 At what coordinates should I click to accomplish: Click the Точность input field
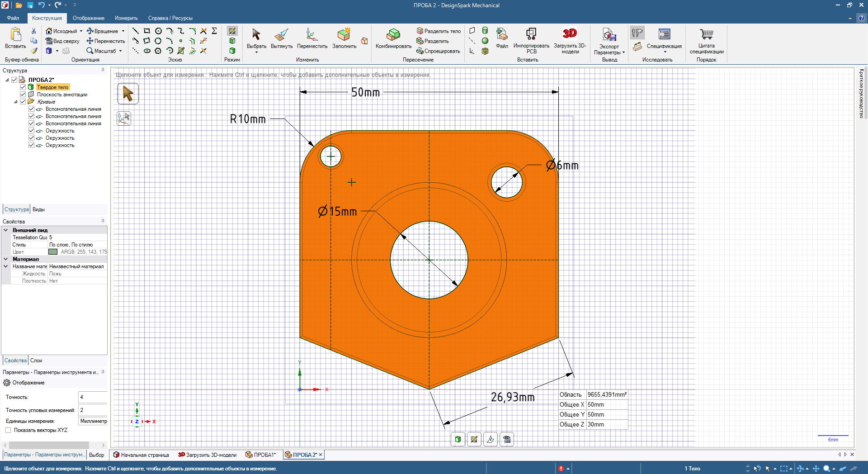93,397
